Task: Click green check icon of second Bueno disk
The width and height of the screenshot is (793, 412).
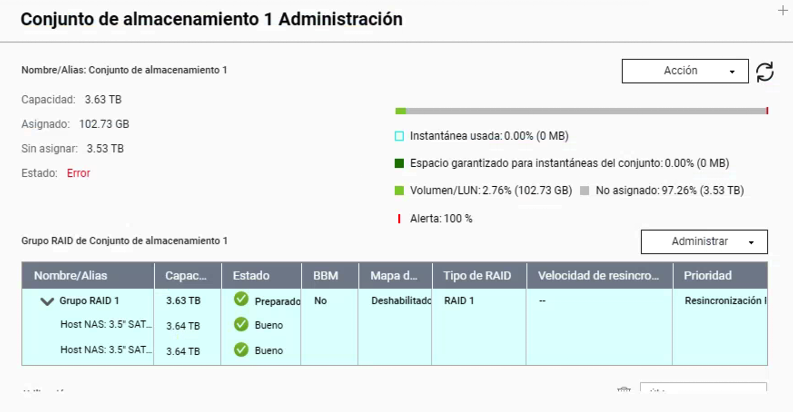Action: point(241,349)
